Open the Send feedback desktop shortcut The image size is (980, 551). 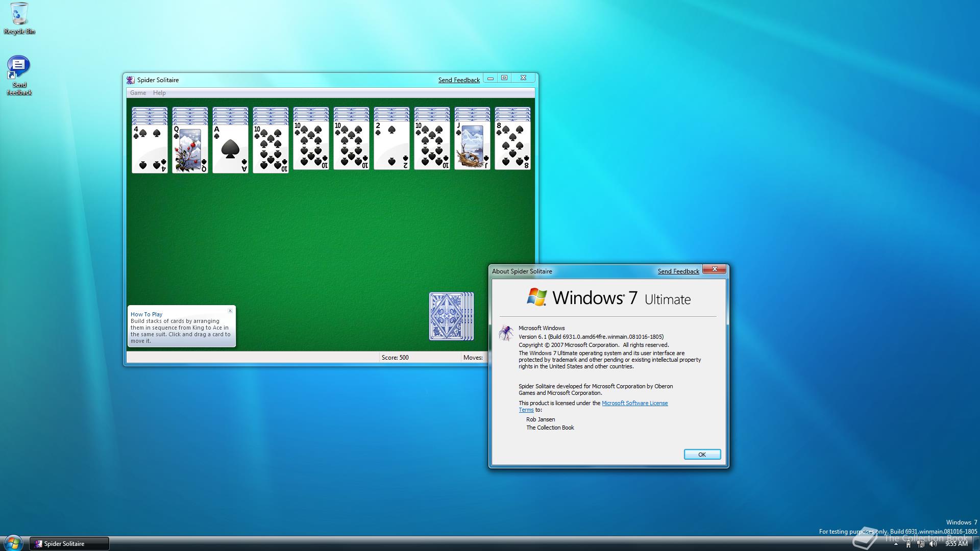[x=19, y=76]
